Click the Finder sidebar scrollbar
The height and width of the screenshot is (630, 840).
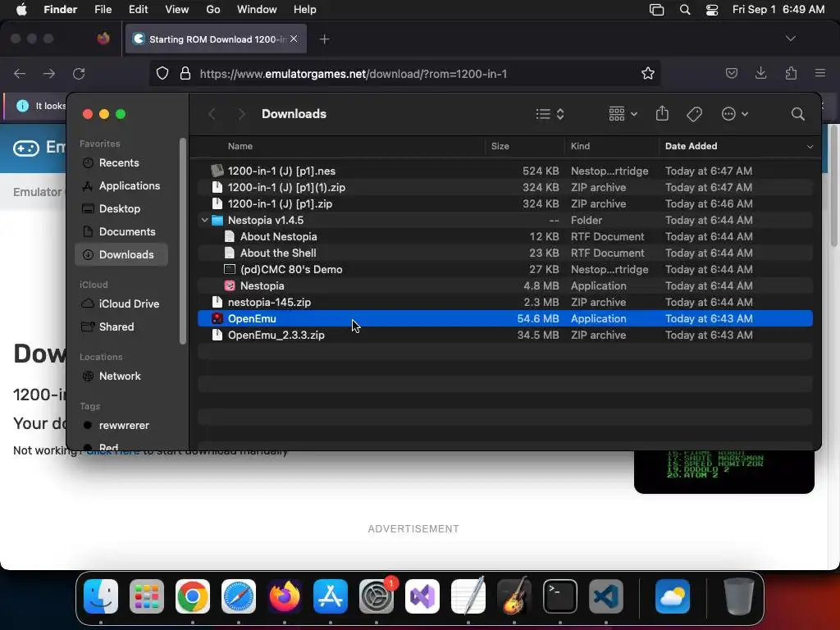pyautogui.click(x=183, y=241)
